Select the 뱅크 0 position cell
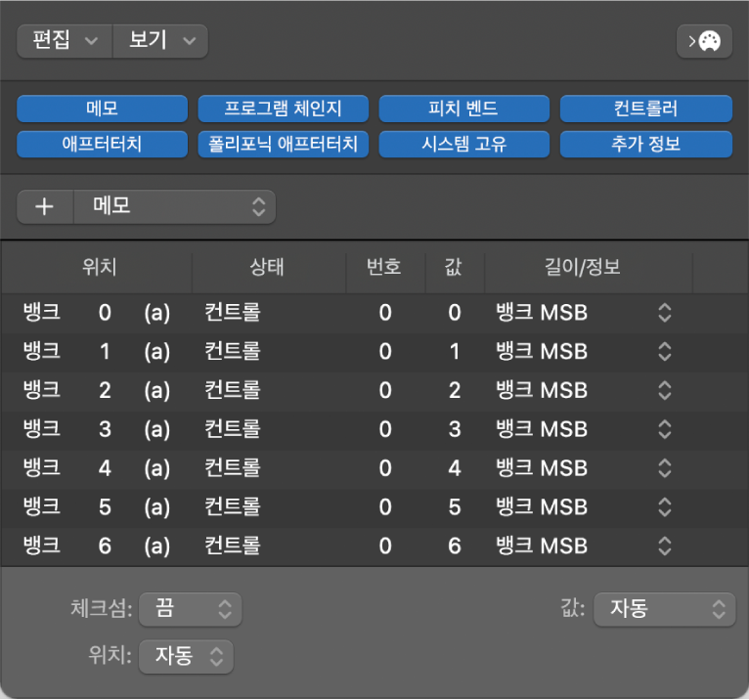749x700 pixels. [97, 313]
